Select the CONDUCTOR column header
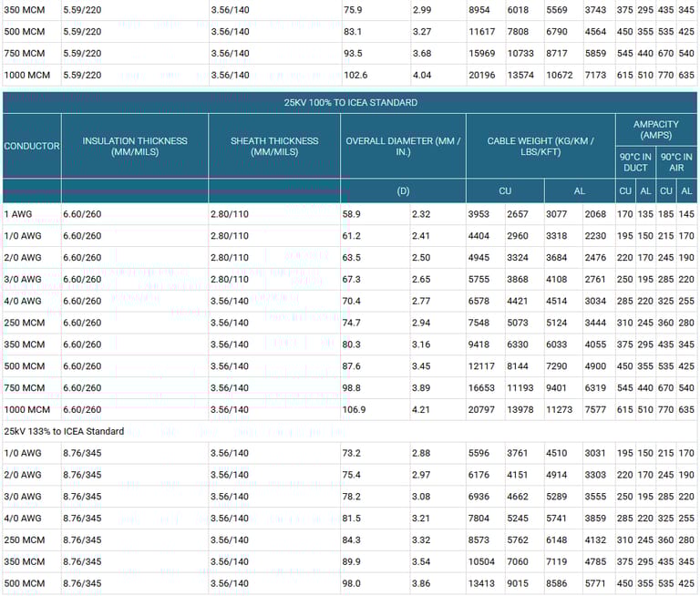 32,146
